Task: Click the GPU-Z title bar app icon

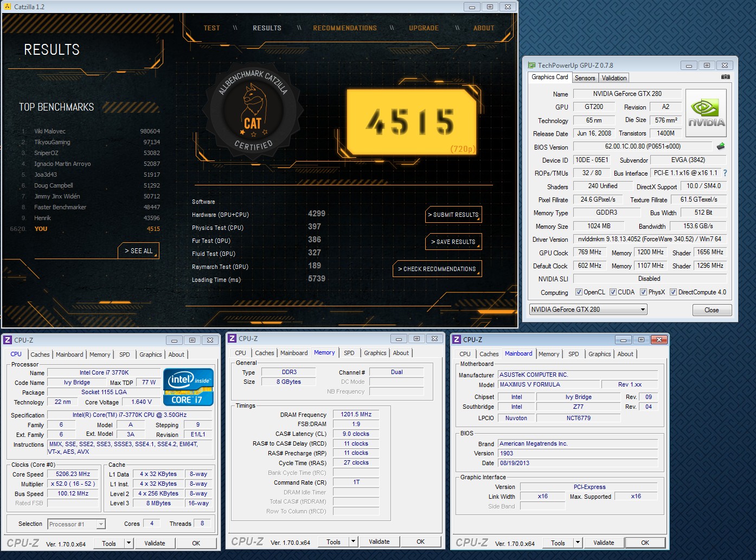Action: pos(532,65)
